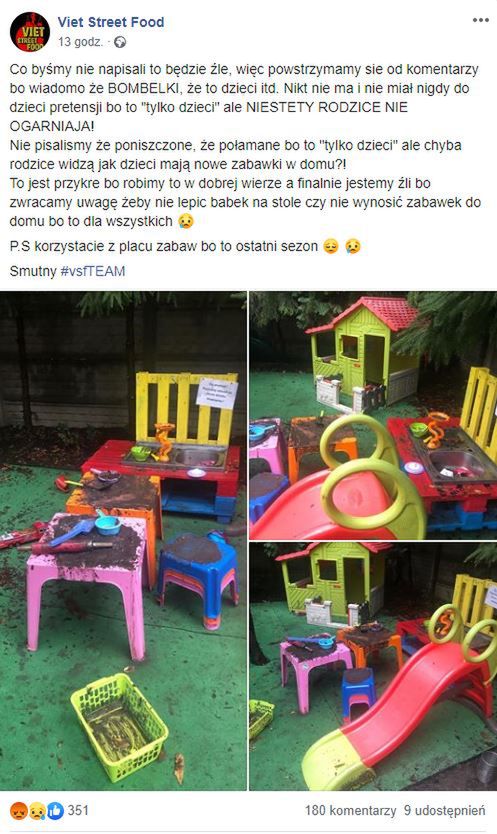Viewport: 497px width, 834px height.
Task: Open the bottom-right photo with red slide
Action: click(373, 666)
